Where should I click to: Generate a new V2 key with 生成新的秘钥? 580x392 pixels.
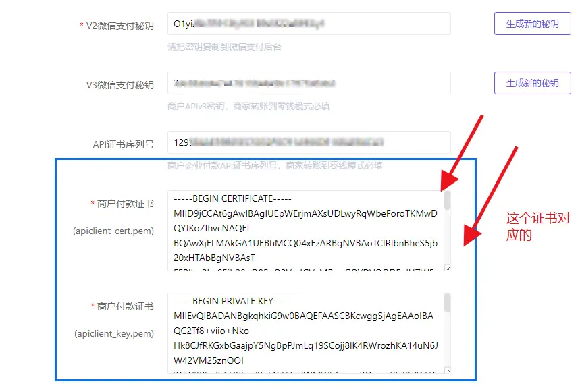coord(532,24)
